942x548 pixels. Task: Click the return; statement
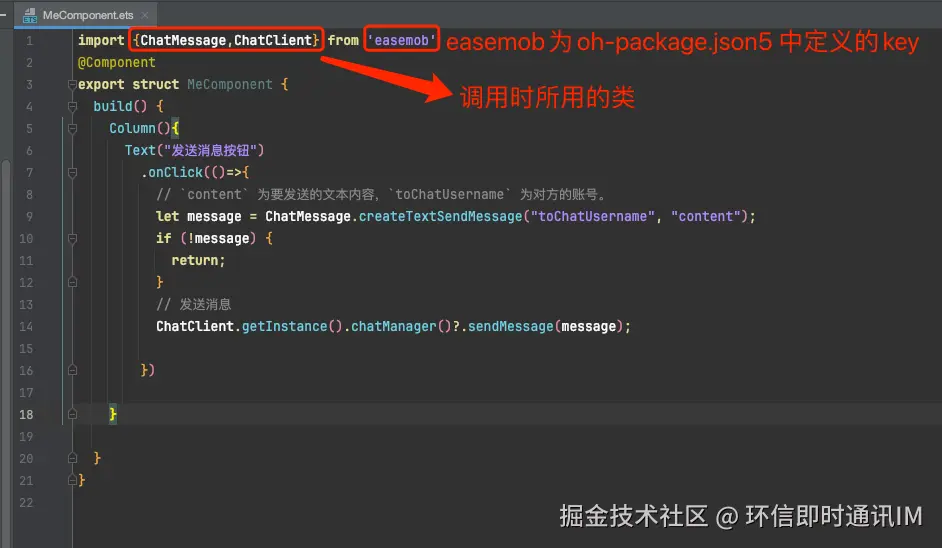[198, 260]
